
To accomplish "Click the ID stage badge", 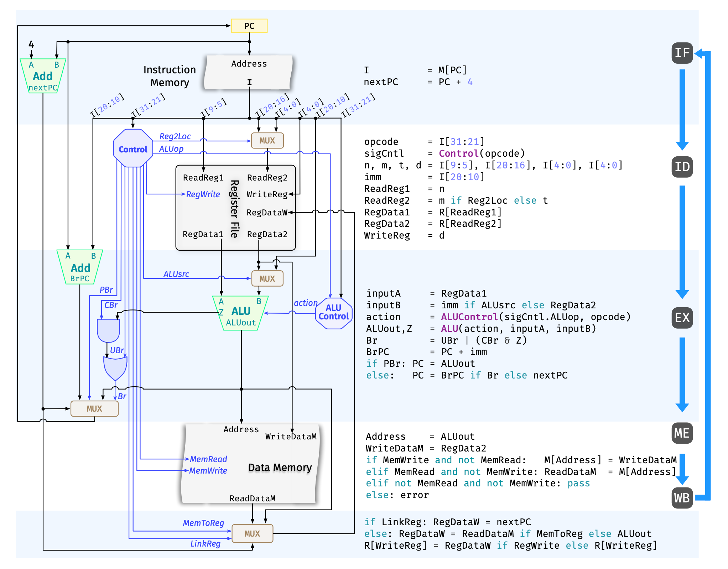I will (682, 167).
